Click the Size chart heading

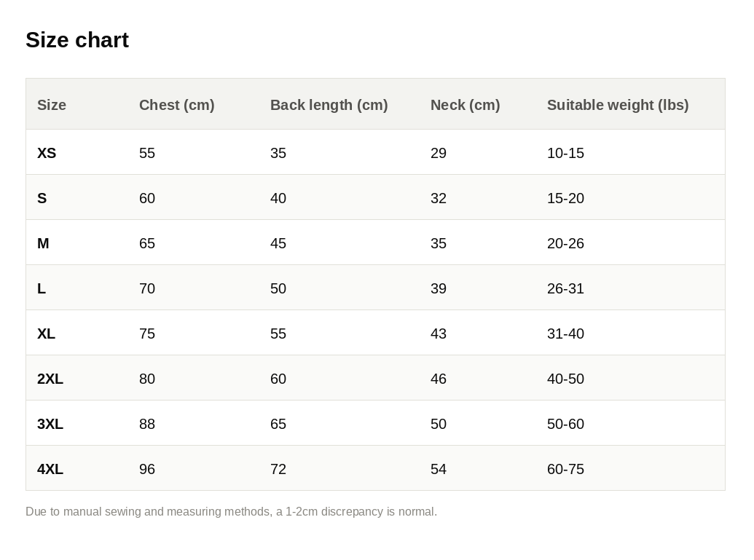tap(77, 40)
